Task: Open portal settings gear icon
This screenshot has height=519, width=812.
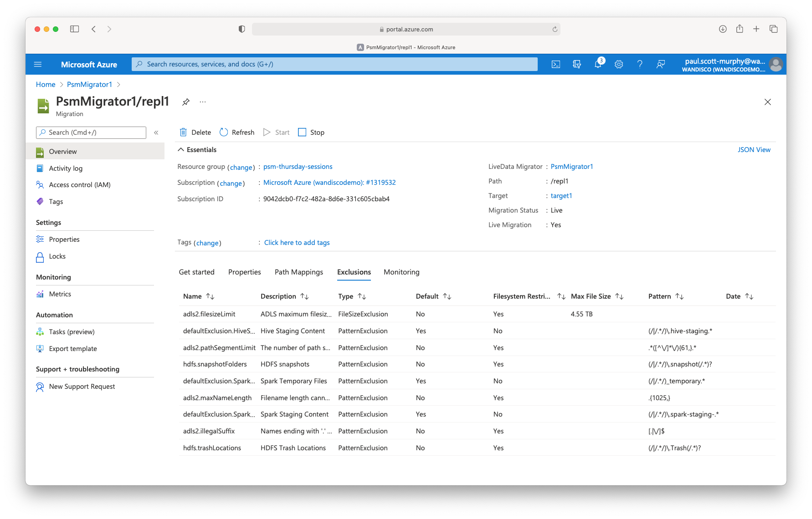Action: coord(618,64)
